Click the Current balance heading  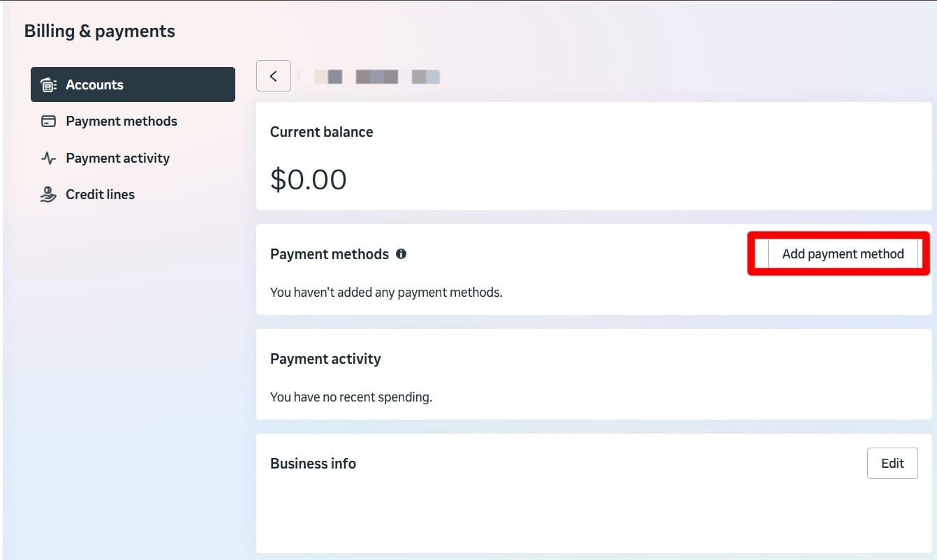pyautogui.click(x=322, y=132)
